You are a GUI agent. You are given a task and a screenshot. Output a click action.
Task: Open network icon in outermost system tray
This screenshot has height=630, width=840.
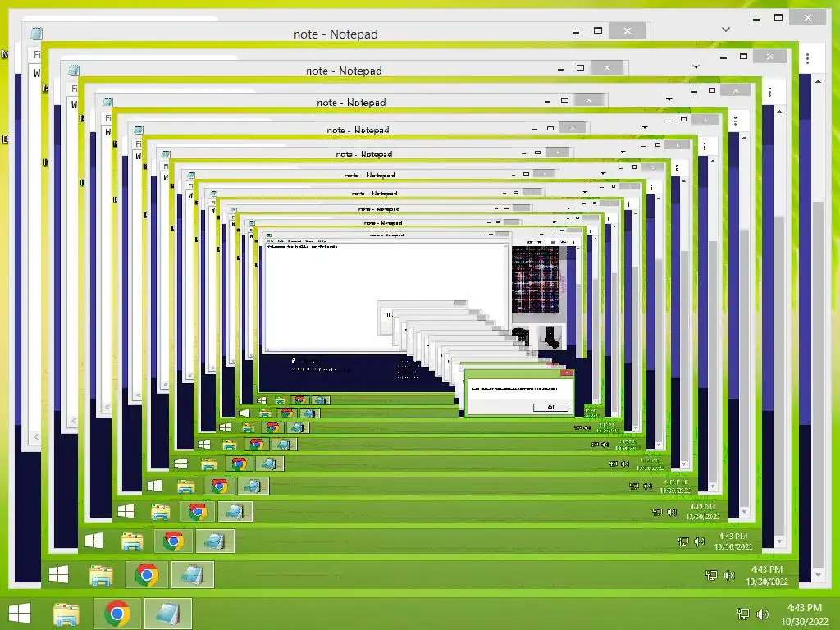coord(743,614)
